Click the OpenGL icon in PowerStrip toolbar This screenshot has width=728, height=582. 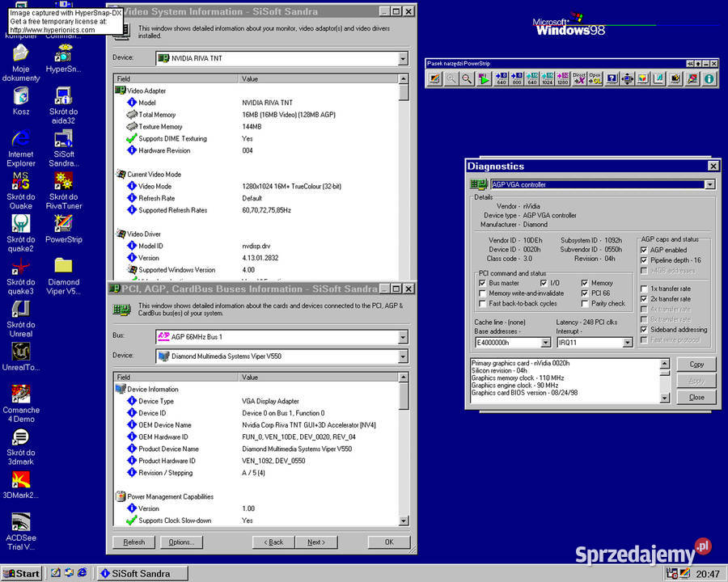(x=595, y=78)
